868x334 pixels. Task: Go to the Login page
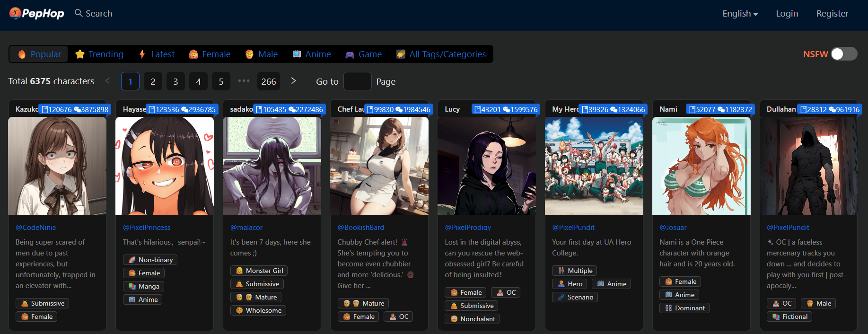(x=787, y=14)
